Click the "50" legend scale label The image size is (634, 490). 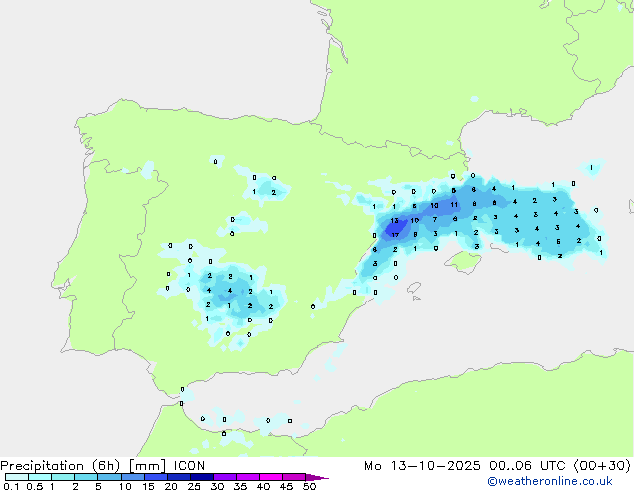(x=309, y=486)
